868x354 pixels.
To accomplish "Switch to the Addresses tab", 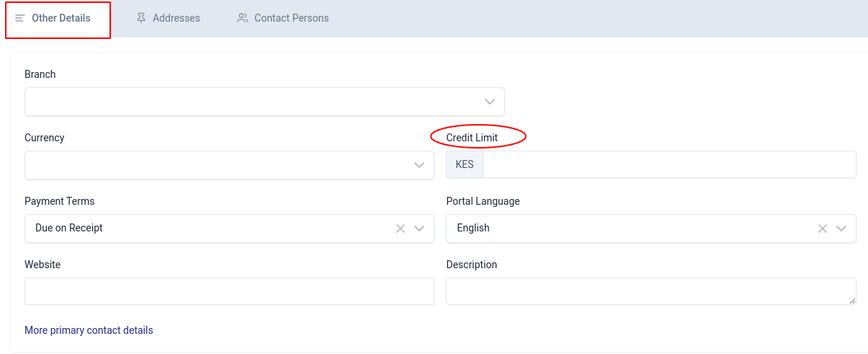I will pyautogui.click(x=176, y=18).
